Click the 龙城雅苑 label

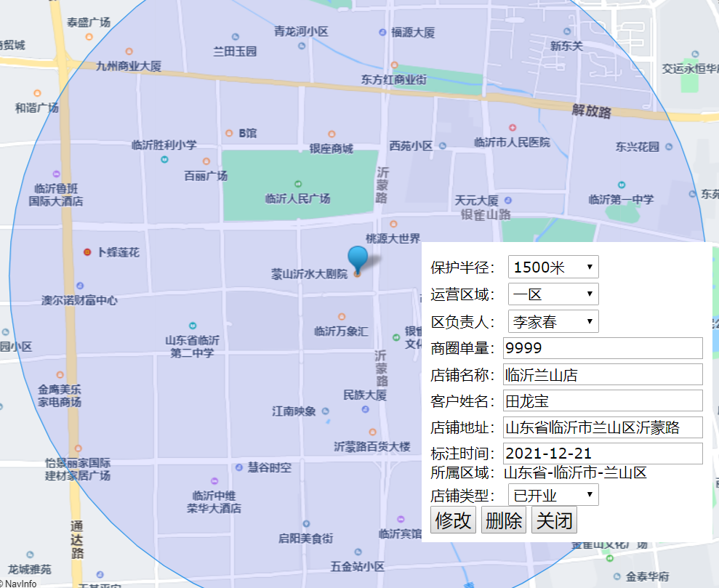click(x=30, y=569)
